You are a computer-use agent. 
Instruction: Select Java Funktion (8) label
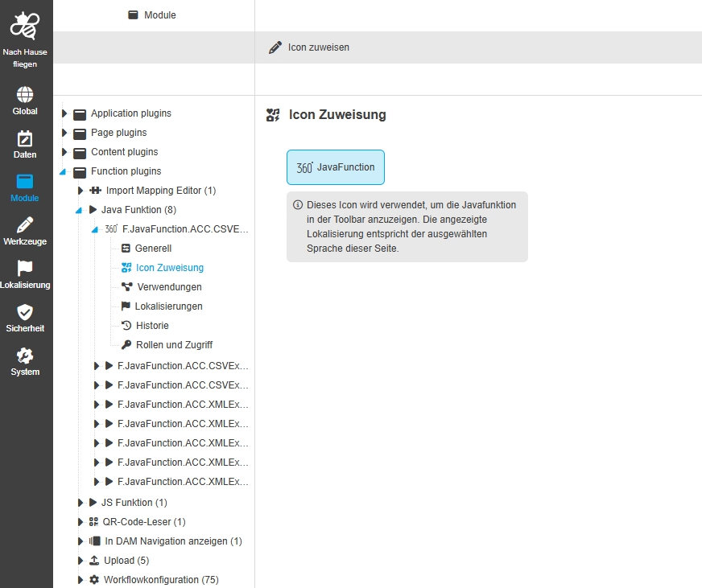click(x=138, y=210)
